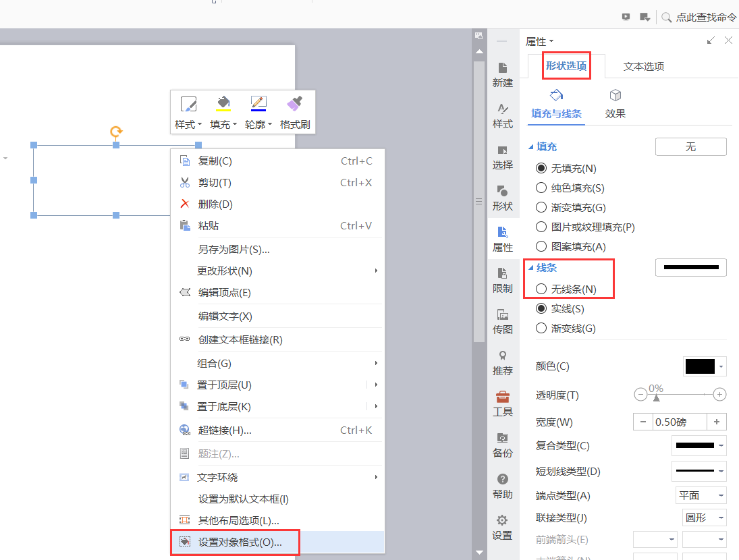The height and width of the screenshot is (560, 739).
Task: Open 传图 panel in sidebar
Action: pos(502,322)
